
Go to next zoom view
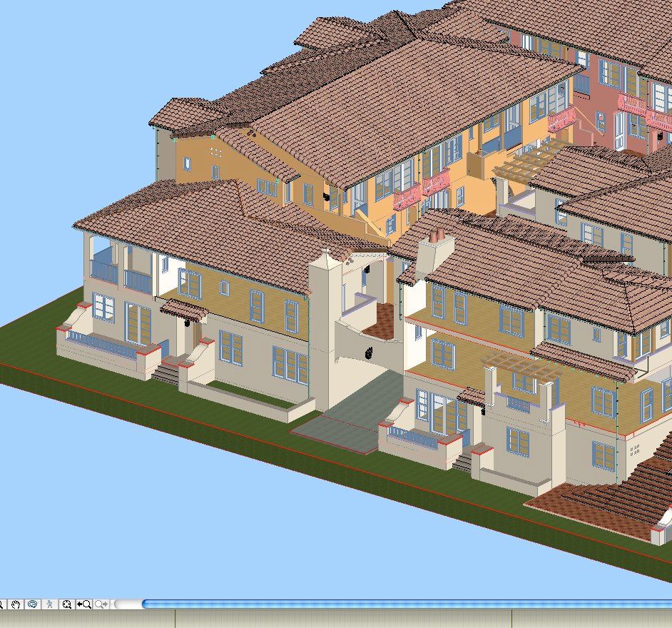coord(101,604)
